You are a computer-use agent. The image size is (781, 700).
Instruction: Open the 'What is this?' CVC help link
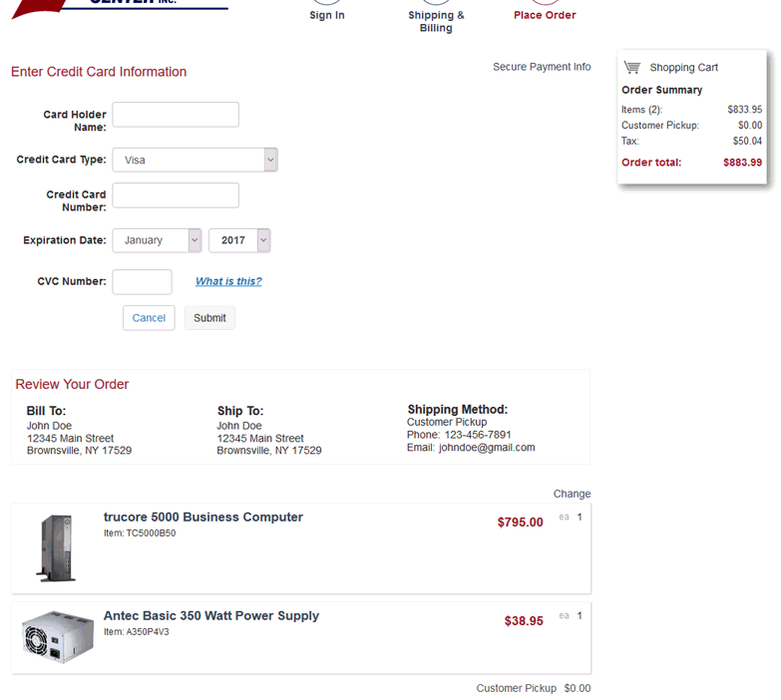[x=228, y=281]
